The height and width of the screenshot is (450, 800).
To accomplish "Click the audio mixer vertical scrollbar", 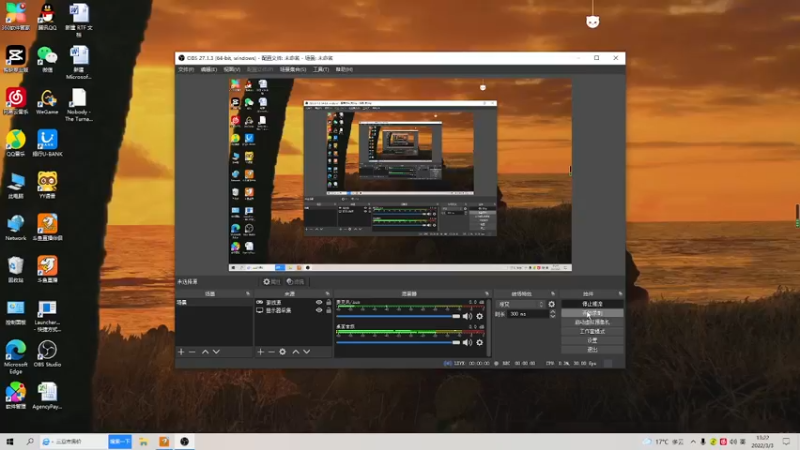I will tap(489, 327).
